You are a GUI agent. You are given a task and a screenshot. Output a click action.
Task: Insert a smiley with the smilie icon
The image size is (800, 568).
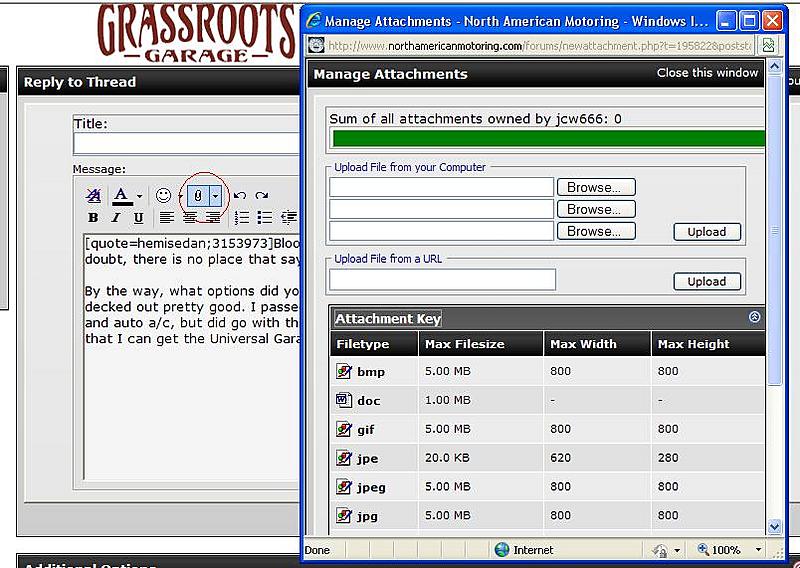tap(163, 196)
